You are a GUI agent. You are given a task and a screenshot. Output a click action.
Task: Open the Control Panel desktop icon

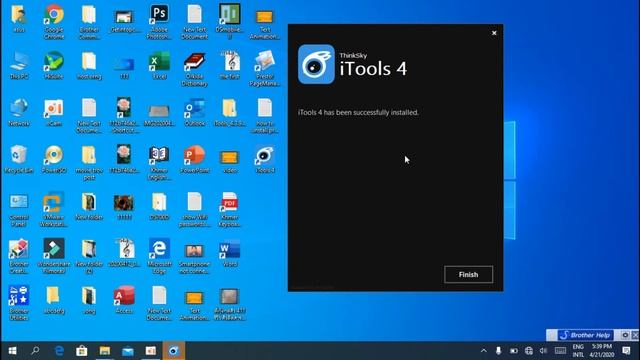click(x=19, y=210)
